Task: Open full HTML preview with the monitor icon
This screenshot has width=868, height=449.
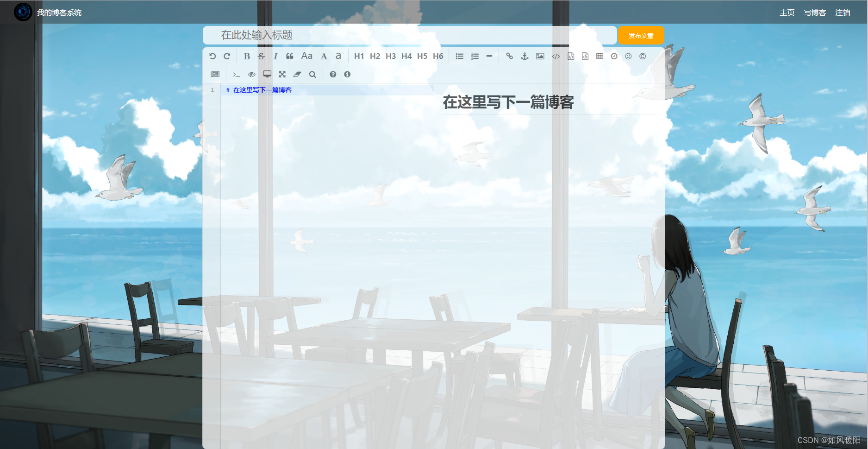Action: coord(267,74)
